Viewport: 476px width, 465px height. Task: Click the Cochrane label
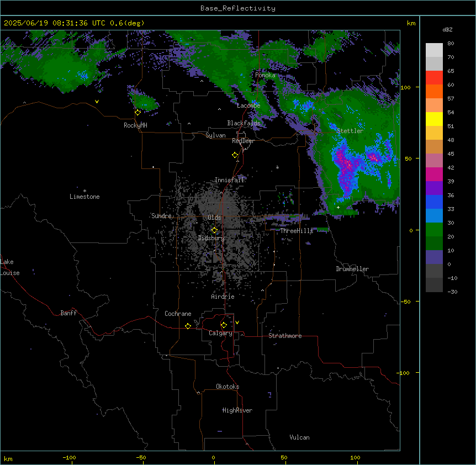point(178,314)
